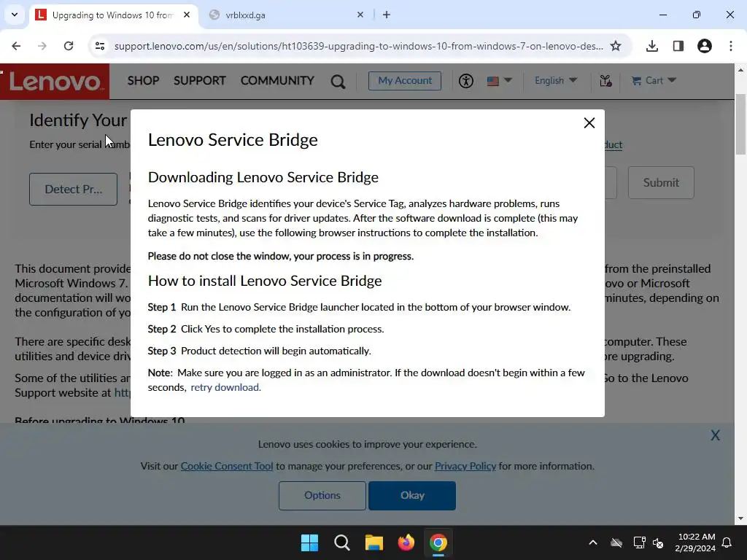This screenshot has height=560, width=747.
Task: Open the COMMUNITY menu
Action: 277,80
